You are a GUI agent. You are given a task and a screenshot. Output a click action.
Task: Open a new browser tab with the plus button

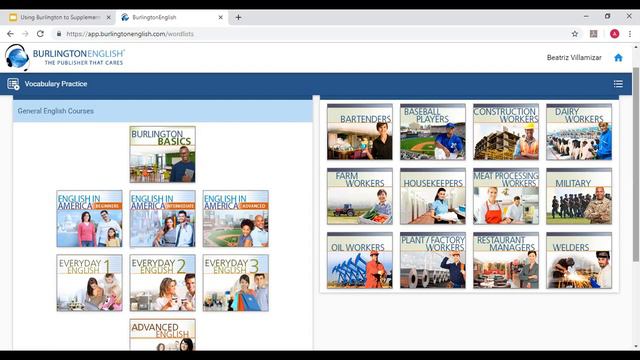238,18
